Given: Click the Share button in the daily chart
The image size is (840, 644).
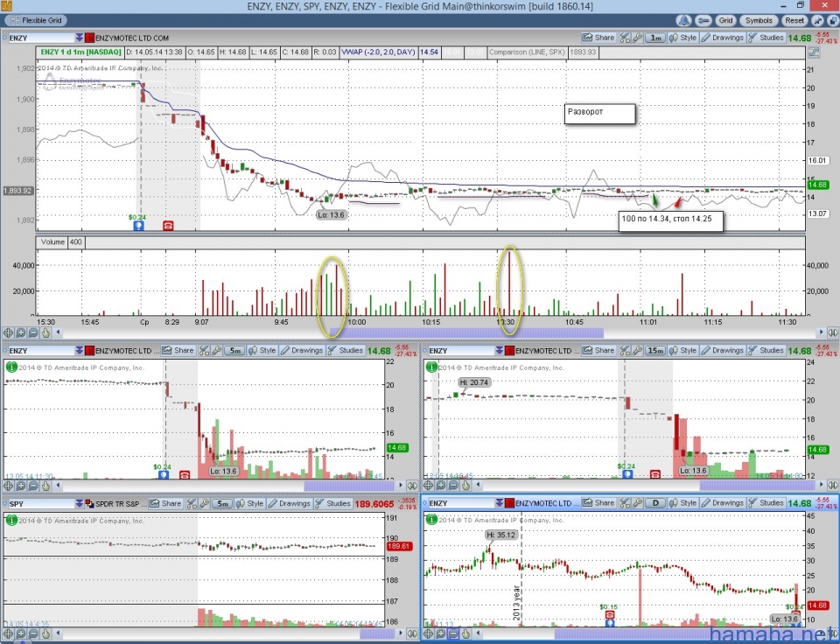Looking at the screenshot, I should (x=598, y=503).
